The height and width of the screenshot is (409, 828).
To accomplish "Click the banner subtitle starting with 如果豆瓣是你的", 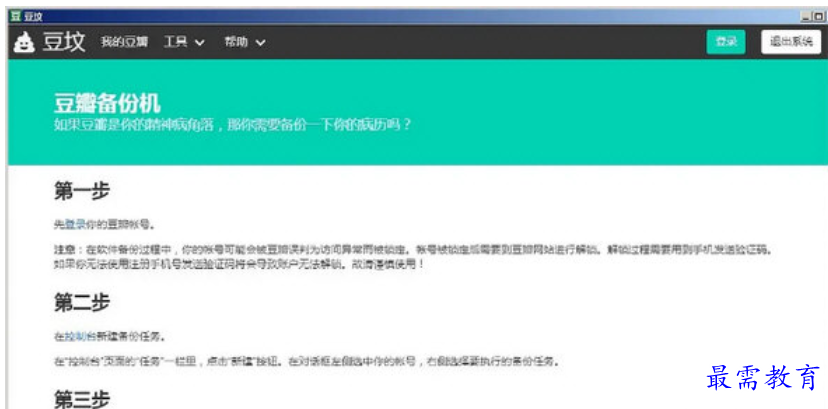I will (x=232, y=125).
